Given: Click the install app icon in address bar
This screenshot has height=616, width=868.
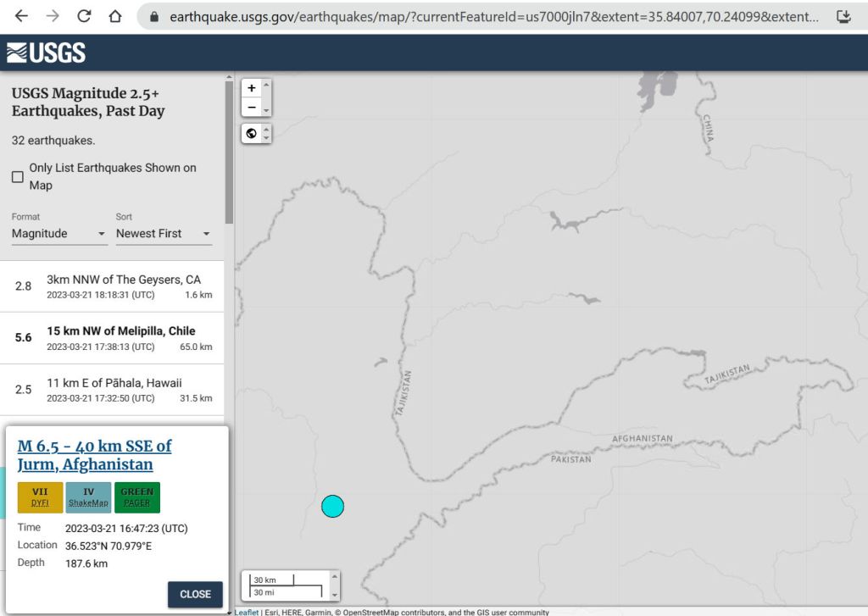Looking at the screenshot, I should click(x=843, y=16).
